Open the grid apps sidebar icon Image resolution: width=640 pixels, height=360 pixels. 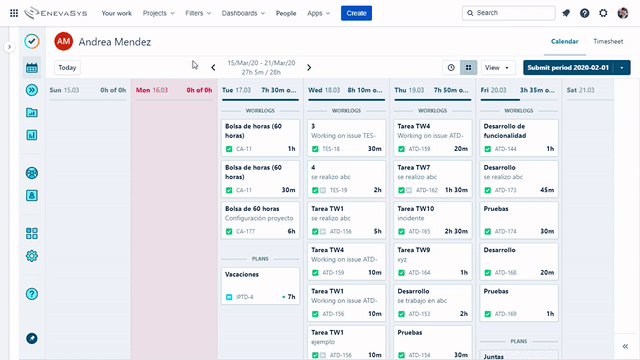tap(32, 233)
